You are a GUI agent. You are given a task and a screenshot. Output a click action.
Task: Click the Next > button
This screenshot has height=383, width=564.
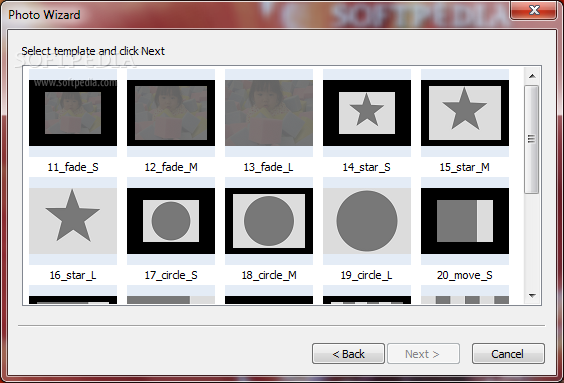423,354
